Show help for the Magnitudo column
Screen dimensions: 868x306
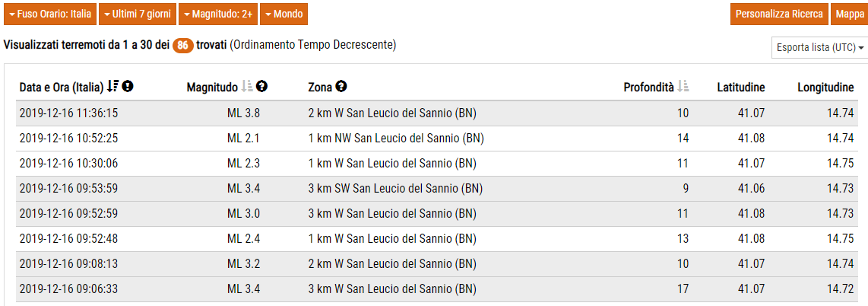(261, 87)
